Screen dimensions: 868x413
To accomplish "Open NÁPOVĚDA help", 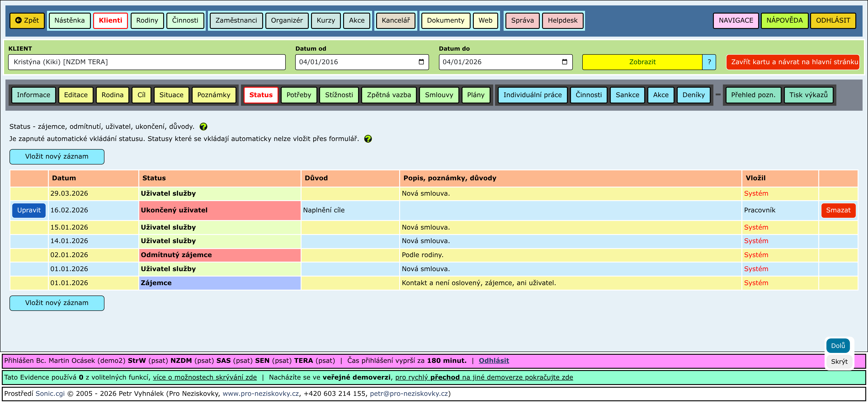I will point(785,21).
